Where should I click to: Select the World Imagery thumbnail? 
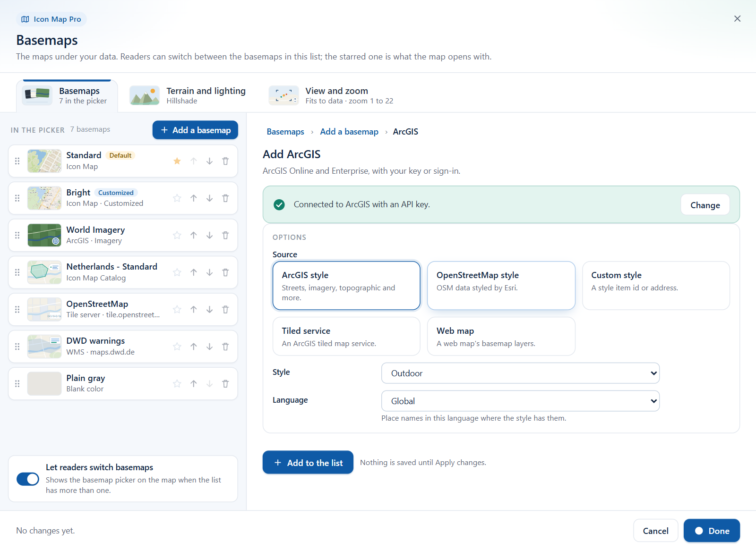pos(44,235)
